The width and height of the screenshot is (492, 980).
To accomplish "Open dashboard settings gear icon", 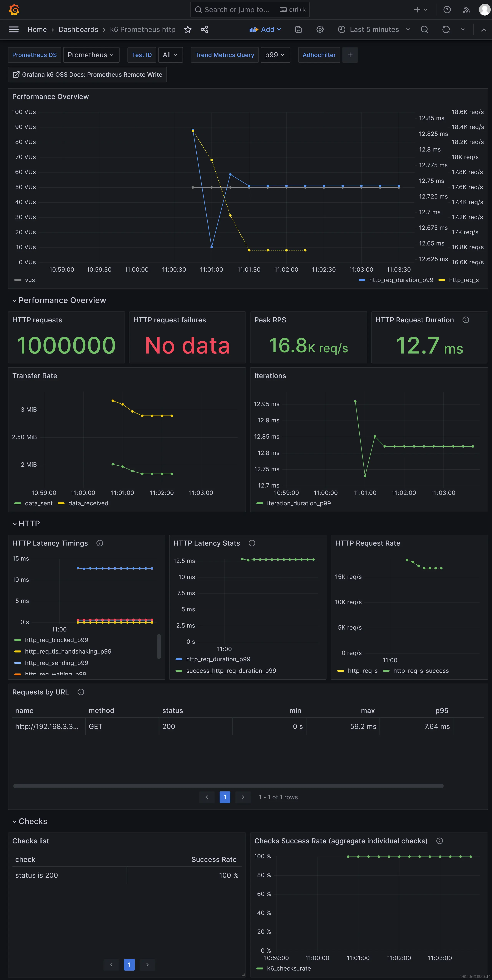I will [x=320, y=29].
